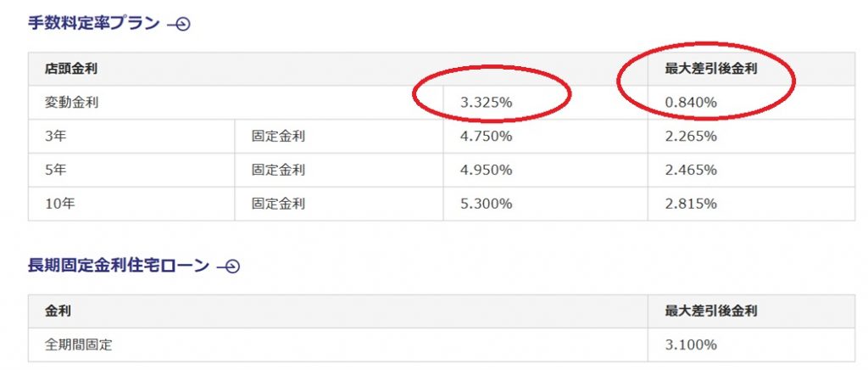868x370 pixels.
Task: Open the 長期固定金利住宅ローン heading link
Action: coord(119,266)
